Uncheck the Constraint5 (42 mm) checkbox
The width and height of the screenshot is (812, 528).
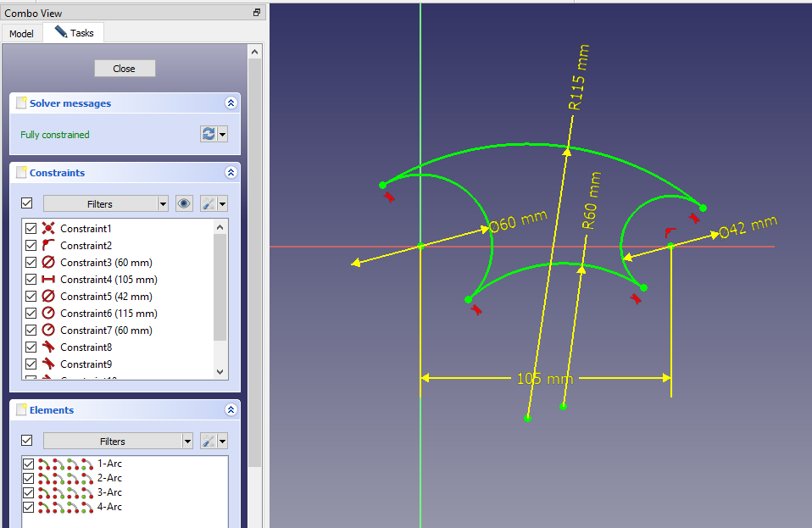pos(31,297)
